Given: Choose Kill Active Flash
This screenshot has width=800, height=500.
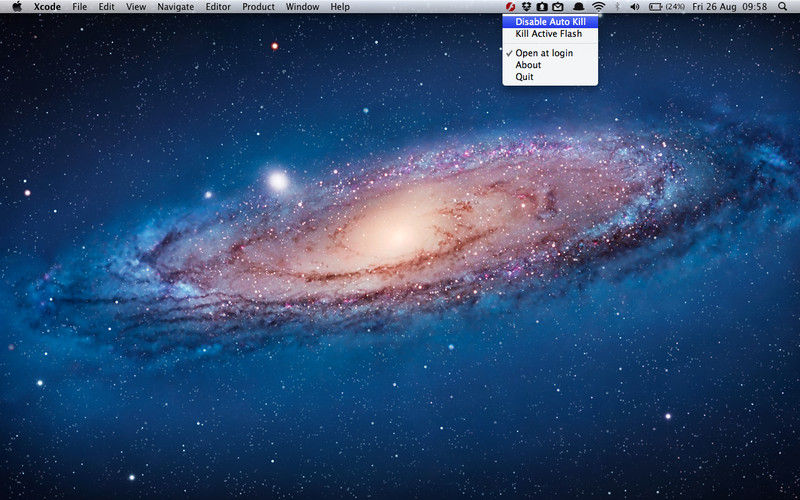Looking at the screenshot, I should tap(550, 34).
